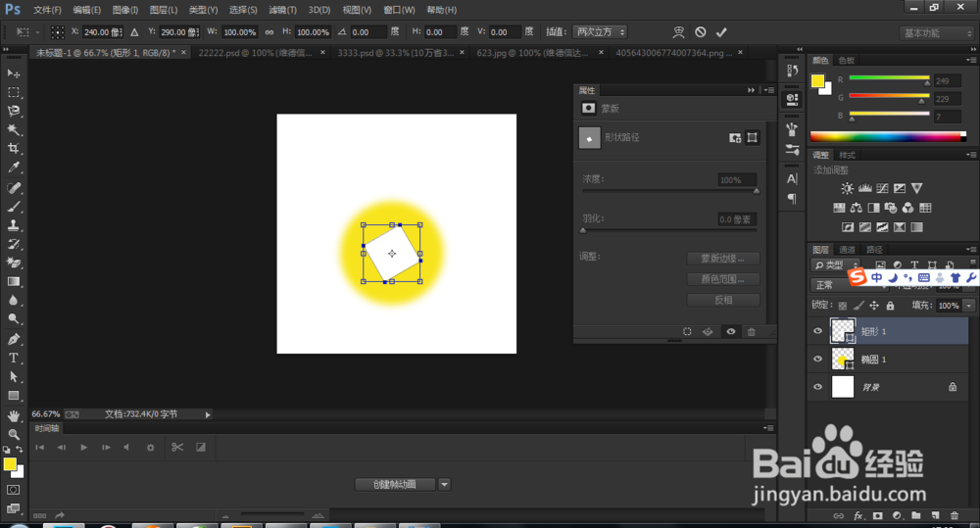Select the History Brush tool
The width and height of the screenshot is (980, 528).
tap(13, 244)
